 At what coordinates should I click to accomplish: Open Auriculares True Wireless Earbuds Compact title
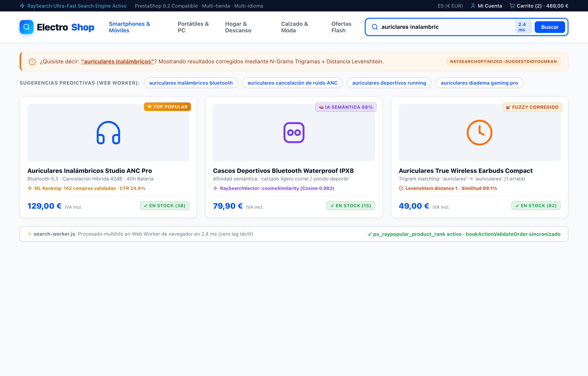pos(465,171)
